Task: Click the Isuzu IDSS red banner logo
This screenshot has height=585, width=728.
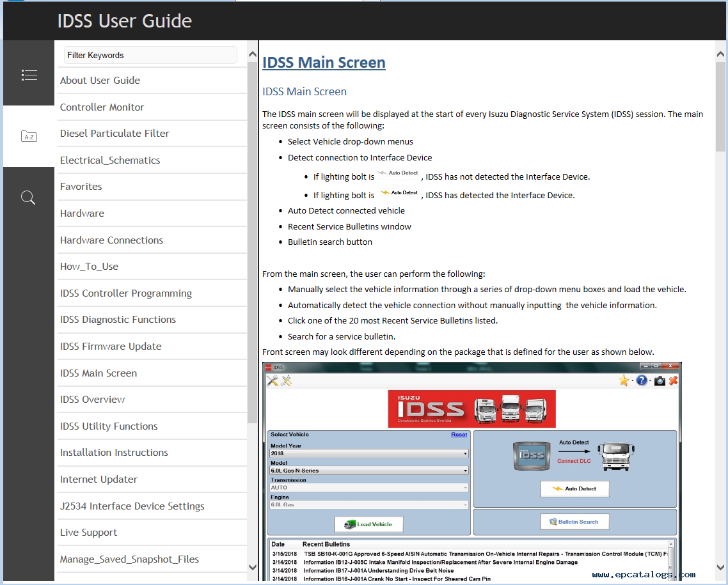Action: pos(471,409)
